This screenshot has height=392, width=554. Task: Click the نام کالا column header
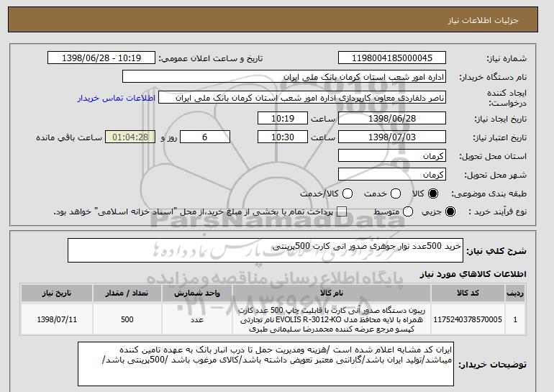332,293
